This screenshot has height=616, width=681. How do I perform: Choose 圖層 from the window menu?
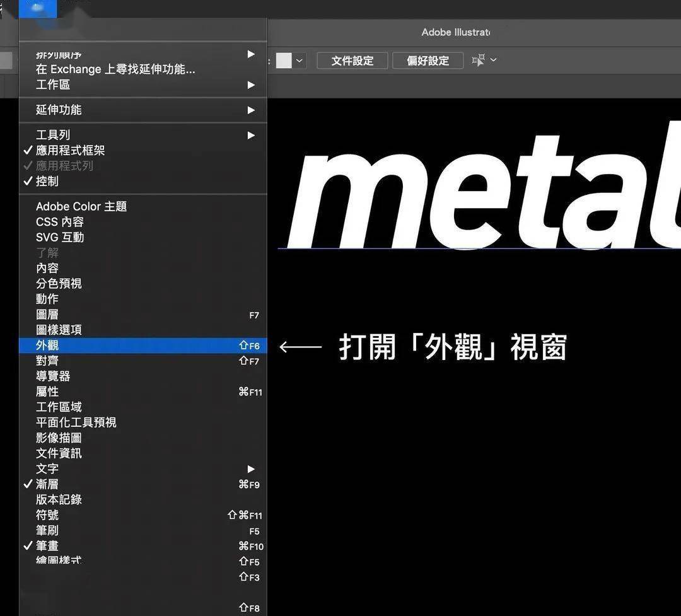143,315
